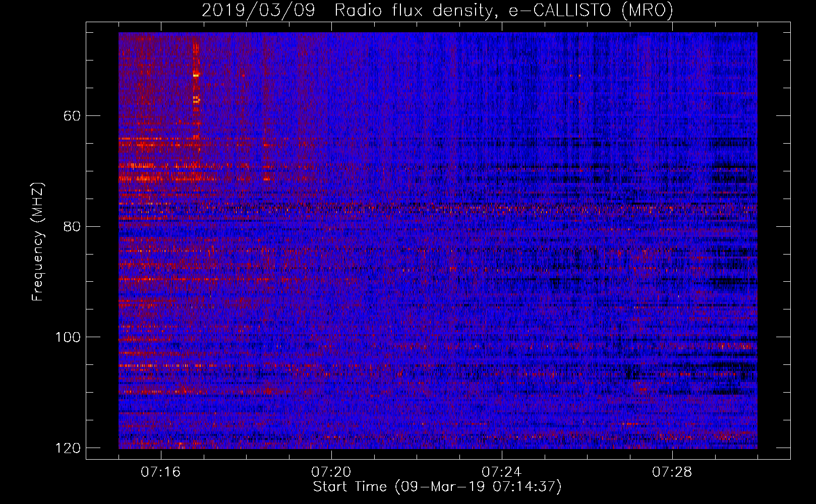816x504 pixels.
Task: Click the "Frequency (MHZ)" axis label
Action: point(38,241)
